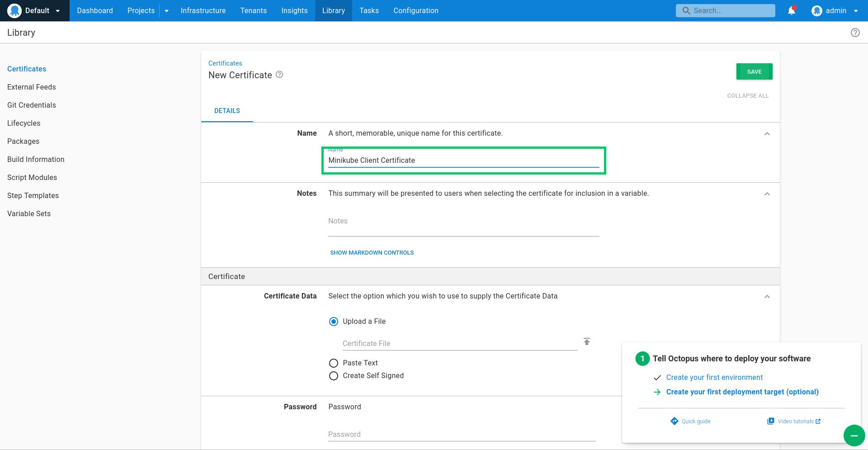The image size is (868, 450).
Task: Open the Tasks menu
Action: (369, 10)
